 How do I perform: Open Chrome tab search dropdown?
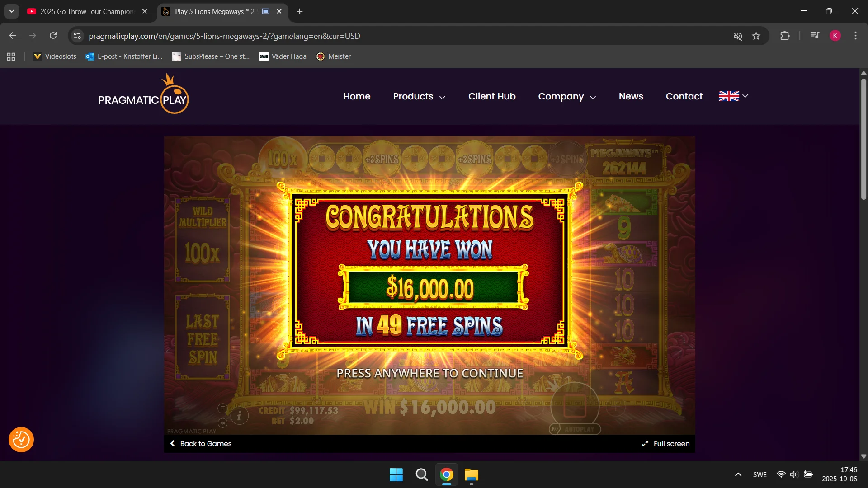(12, 11)
